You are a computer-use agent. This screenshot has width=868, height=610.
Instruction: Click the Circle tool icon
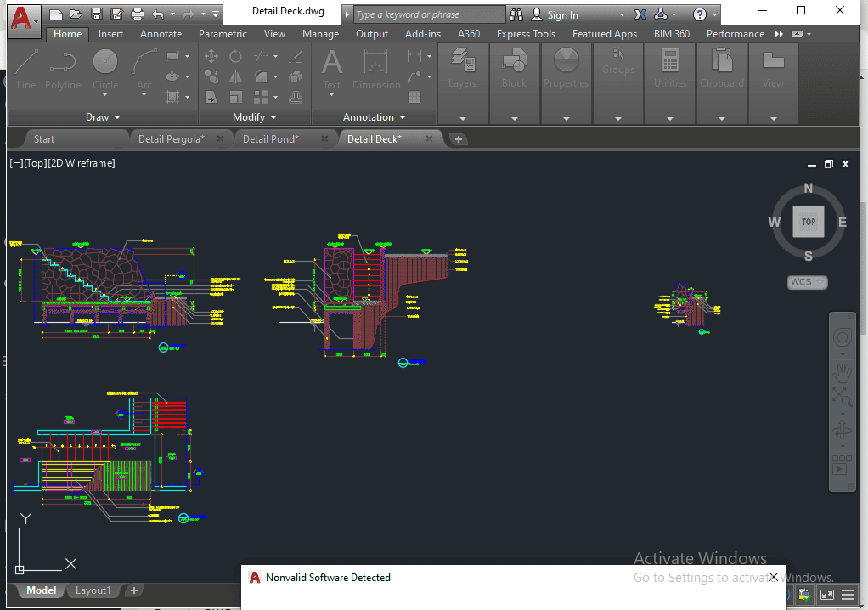105,68
